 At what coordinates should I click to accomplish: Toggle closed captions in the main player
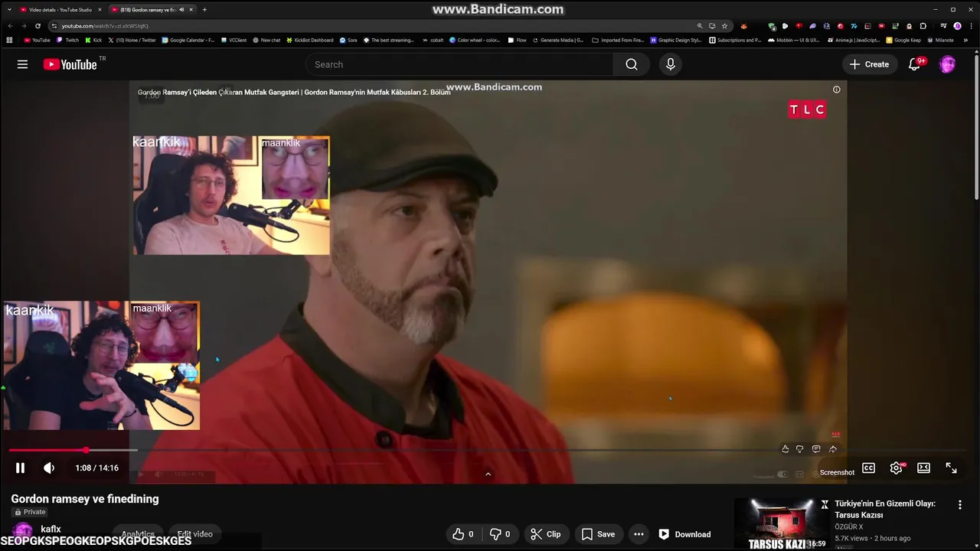tap(868, 468)
